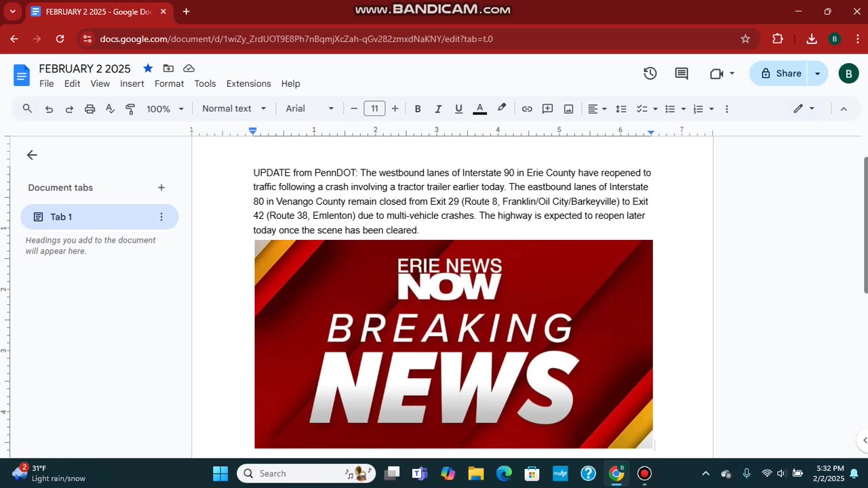
Task: Open line and paragraph spacing
Action: 620,108
